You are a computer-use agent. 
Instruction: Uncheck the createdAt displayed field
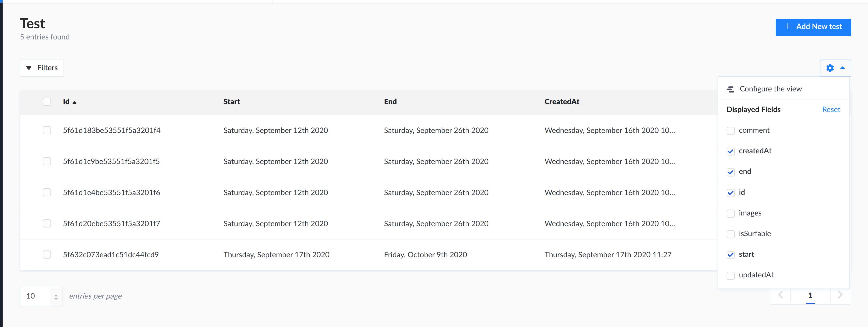tap(730, 151)
